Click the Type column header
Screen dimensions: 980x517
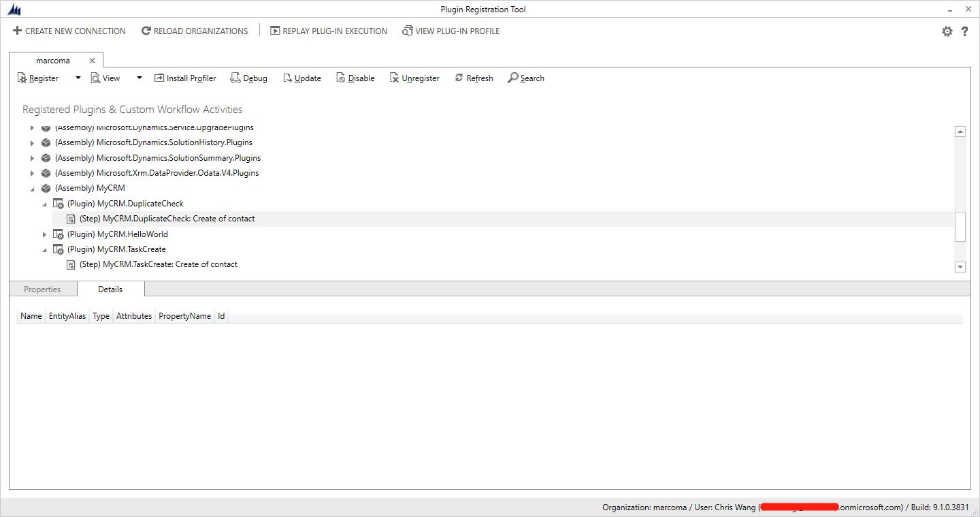point(101,316)
